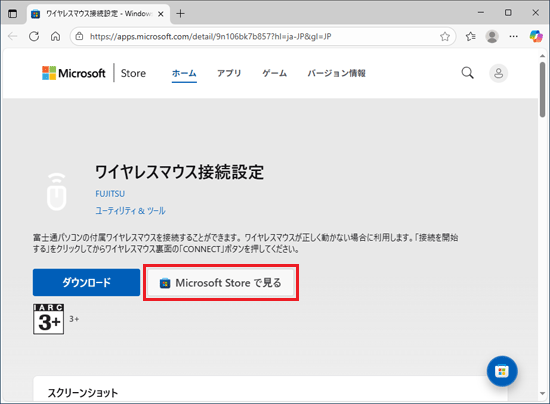Click the scrollbar down arrow
This screenshot has width=550, height=404.
[543, 393]
